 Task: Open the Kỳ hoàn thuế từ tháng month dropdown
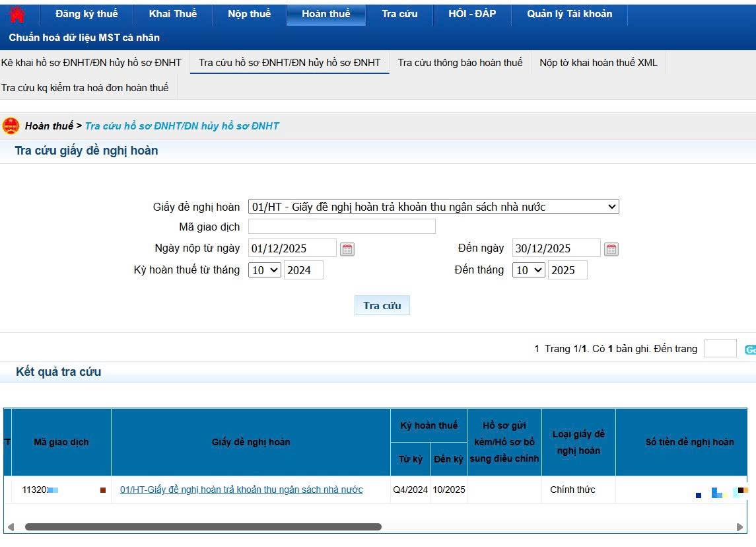tap(265, 270)
